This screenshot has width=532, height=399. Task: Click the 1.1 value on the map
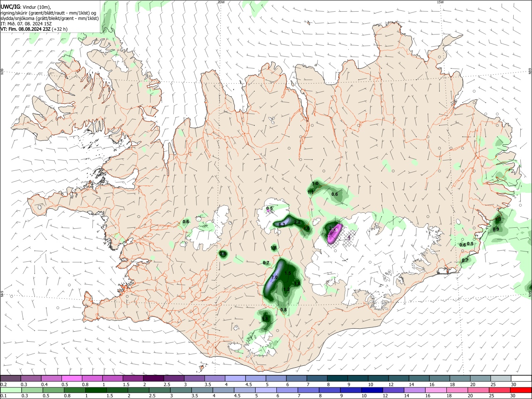click(310, 192)
